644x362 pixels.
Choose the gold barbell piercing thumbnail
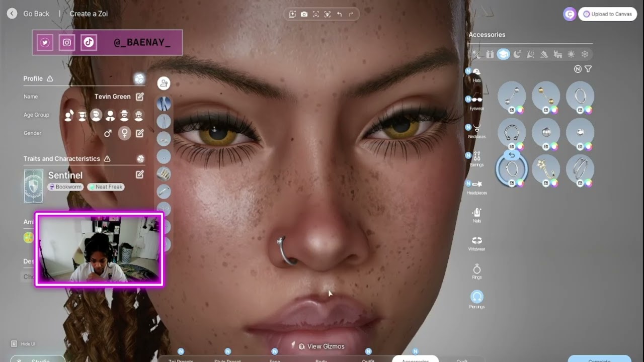[x=546, y=96]
